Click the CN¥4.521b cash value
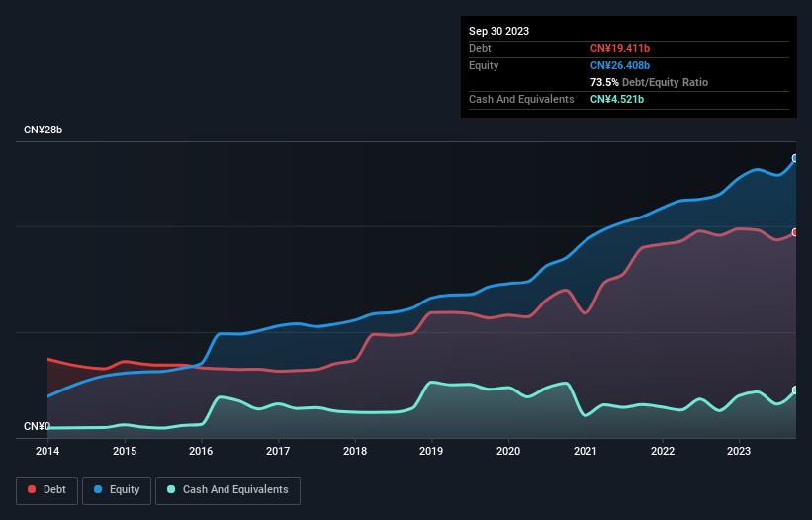 [x=617, y=99]
